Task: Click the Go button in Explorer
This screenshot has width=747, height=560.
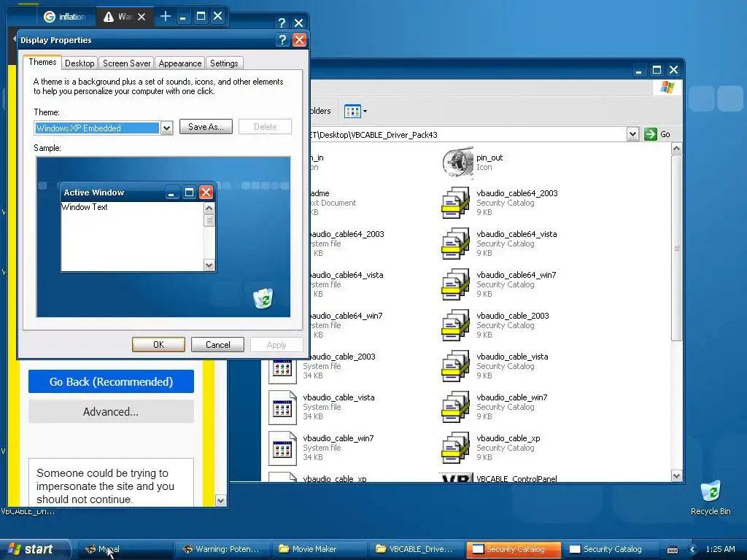Action: click(x=657, y=134)
